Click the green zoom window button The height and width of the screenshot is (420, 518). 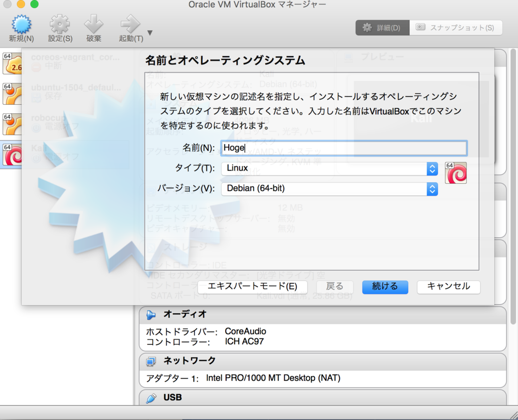pyautogui.click(x=34, y=4)
